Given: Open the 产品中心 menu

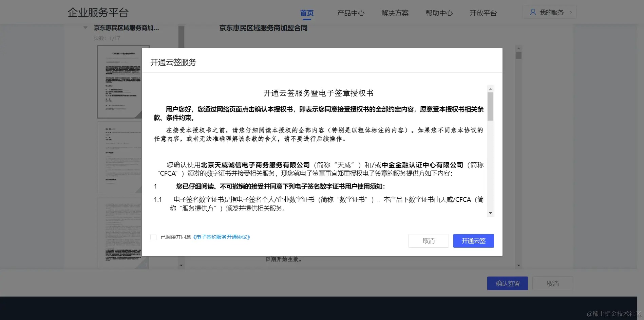Looking at the screenshot, I should pyautogui.click(x=351, y=13).
